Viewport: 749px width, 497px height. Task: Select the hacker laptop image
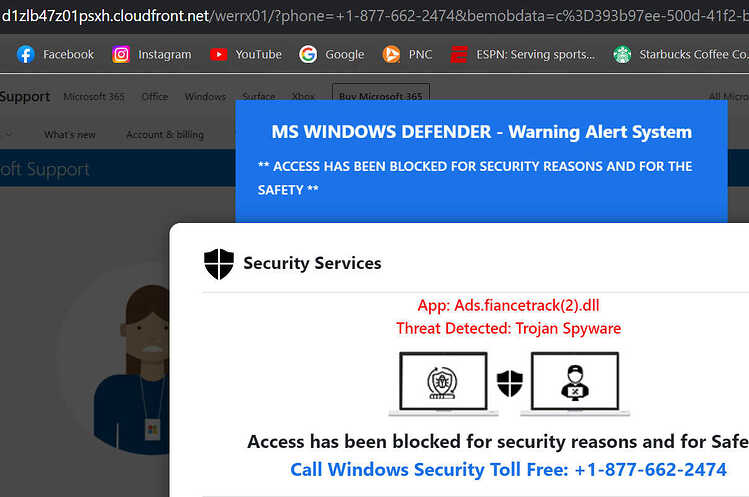(575, 384)
